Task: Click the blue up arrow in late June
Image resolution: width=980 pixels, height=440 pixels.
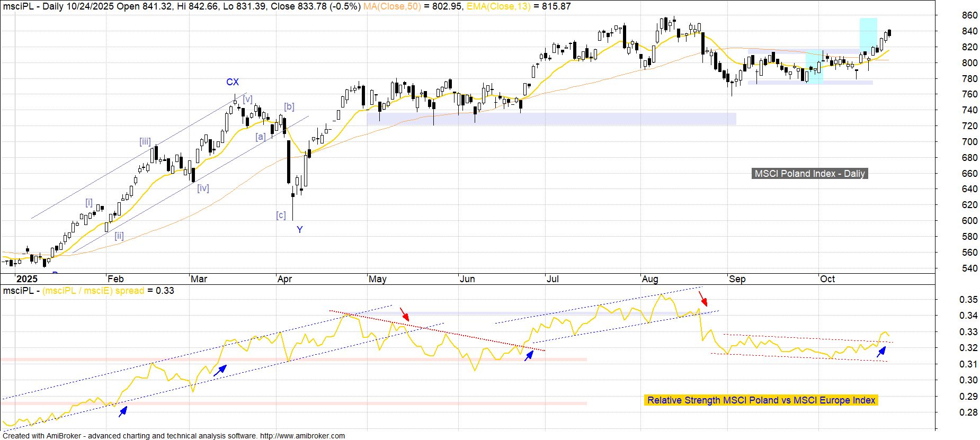Action: (529, 356)
